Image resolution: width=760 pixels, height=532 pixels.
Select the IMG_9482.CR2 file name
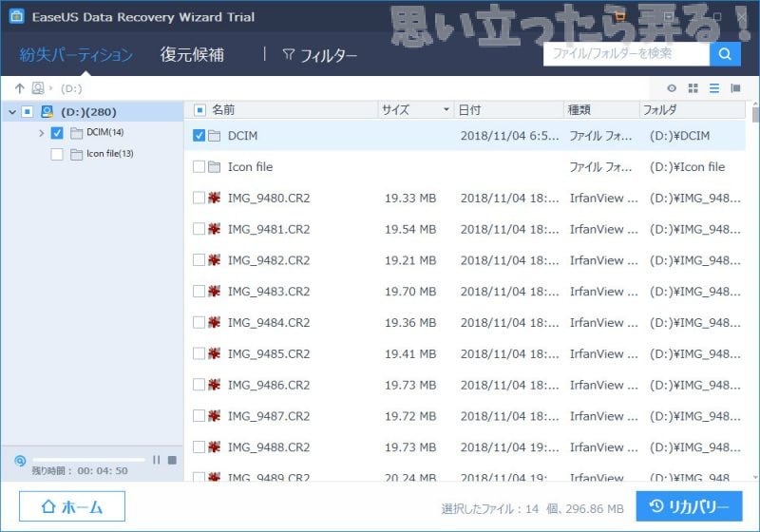[x=269, y=260]
